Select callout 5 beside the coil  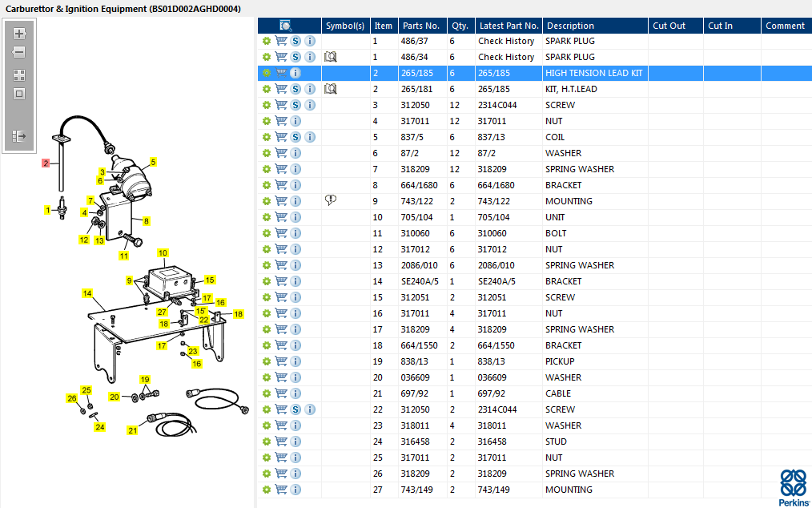click(153, 162)
